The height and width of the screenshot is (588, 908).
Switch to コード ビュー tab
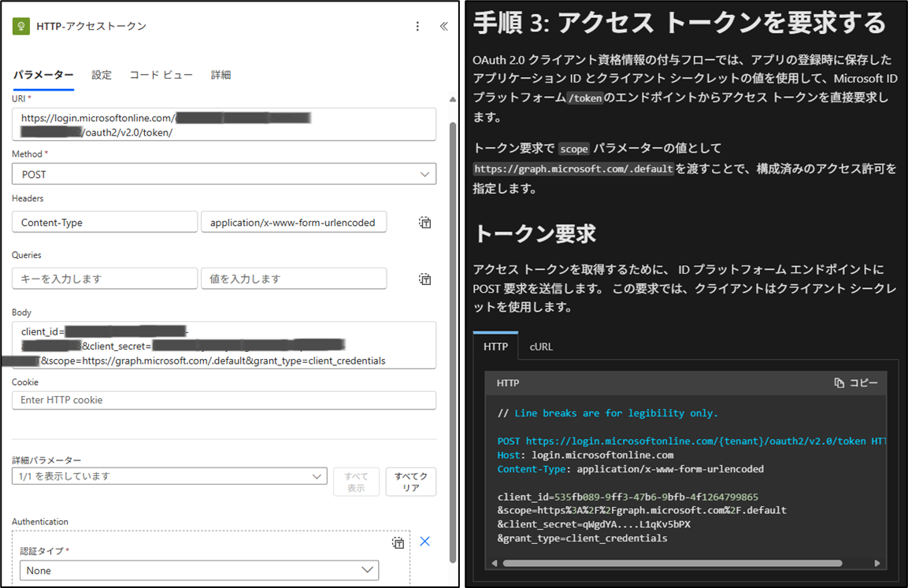click(161, 75)
